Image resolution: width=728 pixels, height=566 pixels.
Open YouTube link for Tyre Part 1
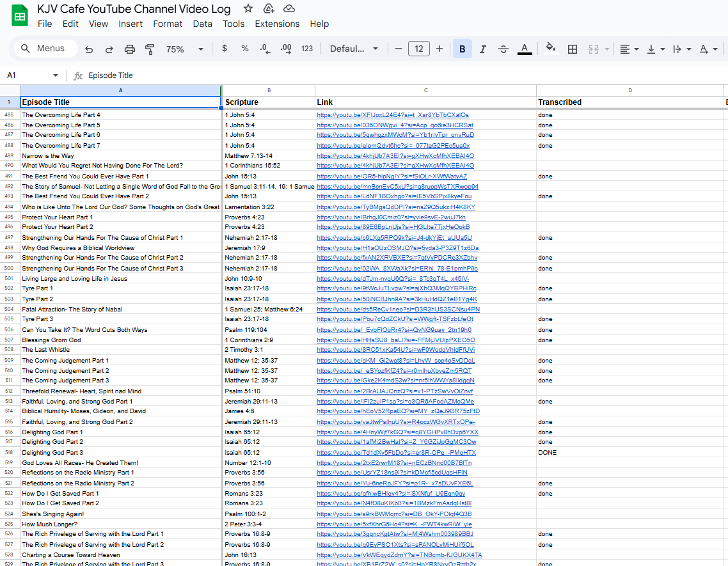tap(396, 288)
